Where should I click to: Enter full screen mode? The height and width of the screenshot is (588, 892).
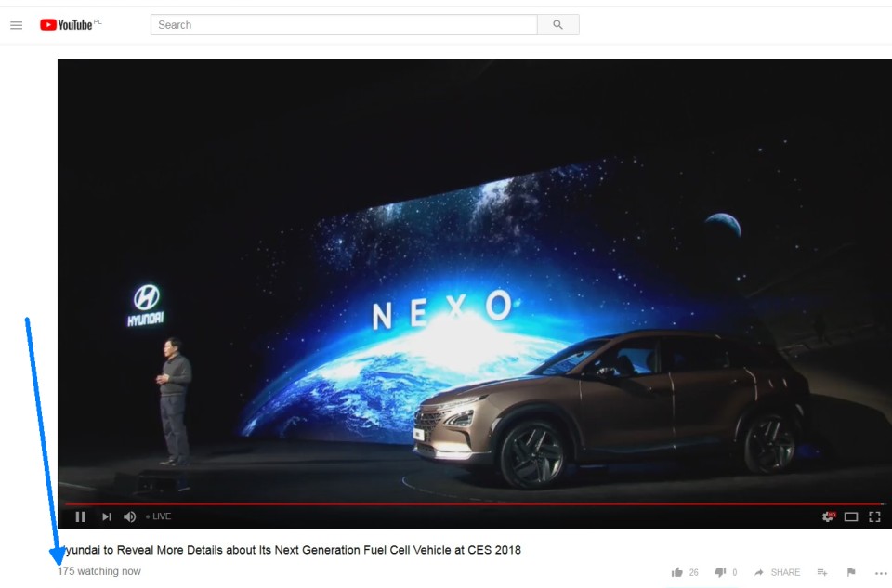pyautogui.click(x=874, y=516)
